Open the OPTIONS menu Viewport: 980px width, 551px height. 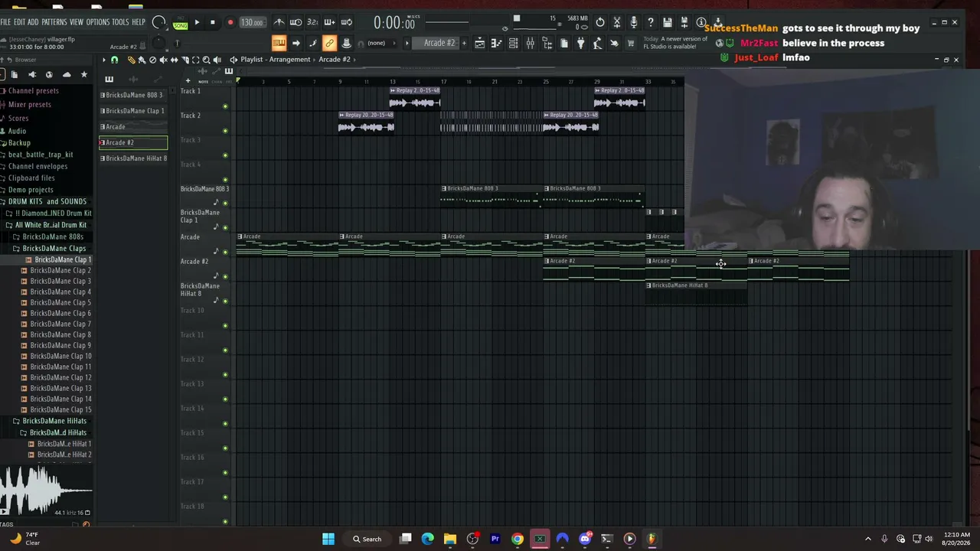point(98,22)
